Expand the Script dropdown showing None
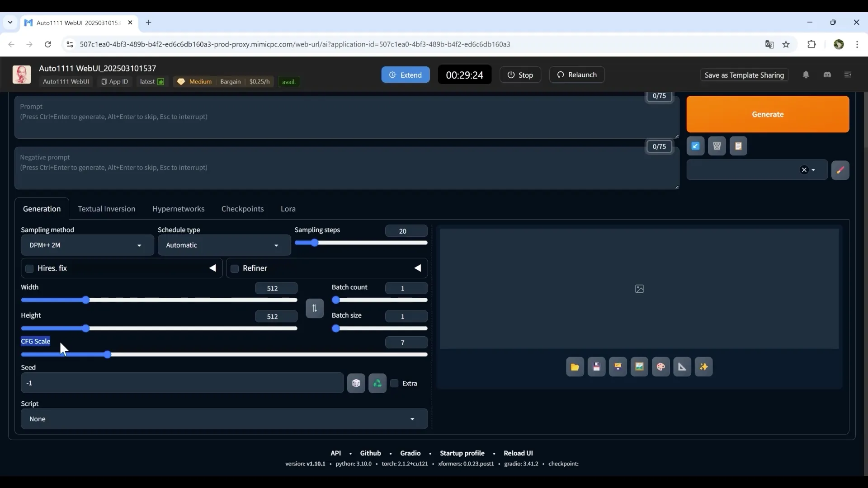This screenshot has height=488, width=868. coord(224,419)
